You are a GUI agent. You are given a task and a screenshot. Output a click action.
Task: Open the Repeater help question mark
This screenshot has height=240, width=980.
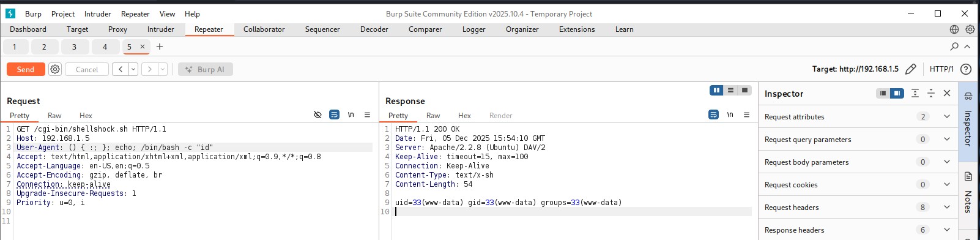[966, 69]
